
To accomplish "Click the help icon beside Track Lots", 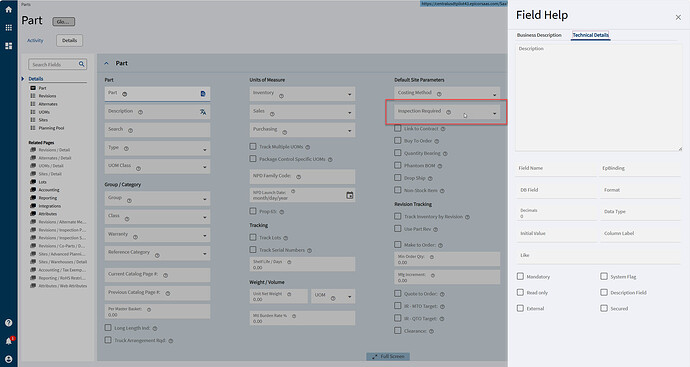I will click(286, 238).
